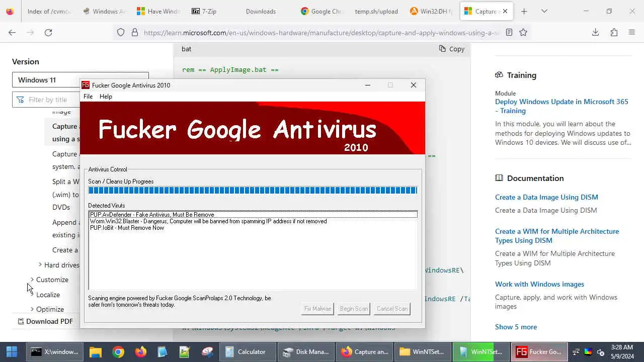Switch to Google Chrome tab
Screen dimensions: 644x362
[x=321, y=11]
